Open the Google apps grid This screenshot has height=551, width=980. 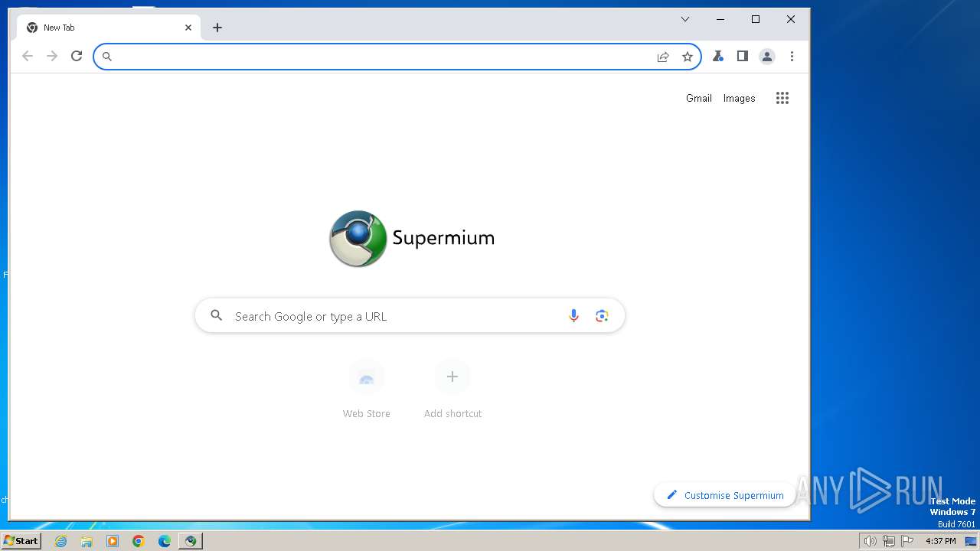782,98
